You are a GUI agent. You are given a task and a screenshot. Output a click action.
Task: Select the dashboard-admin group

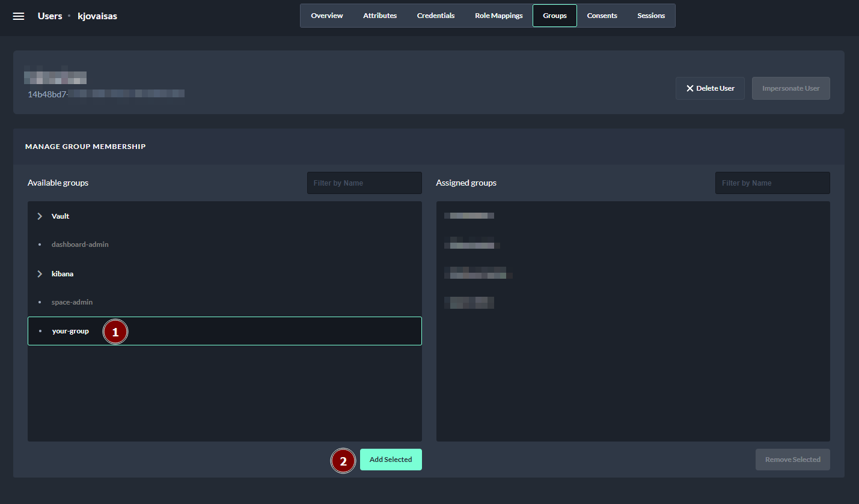coord(80,244)
